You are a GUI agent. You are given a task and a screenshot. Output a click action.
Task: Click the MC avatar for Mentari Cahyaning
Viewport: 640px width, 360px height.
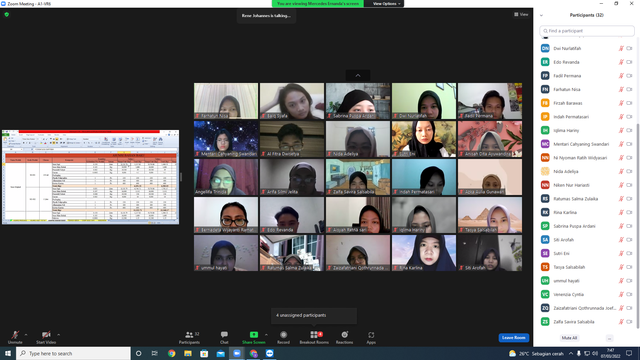point(545,144)
